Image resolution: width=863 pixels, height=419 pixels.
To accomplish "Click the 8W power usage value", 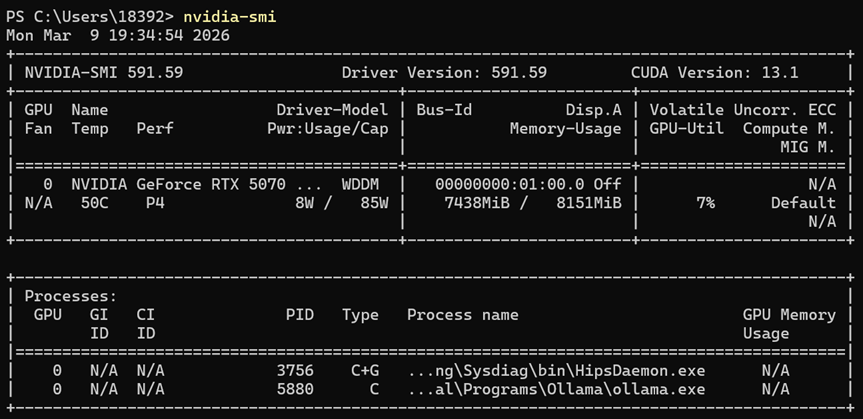I will click(x=304, y=203).
